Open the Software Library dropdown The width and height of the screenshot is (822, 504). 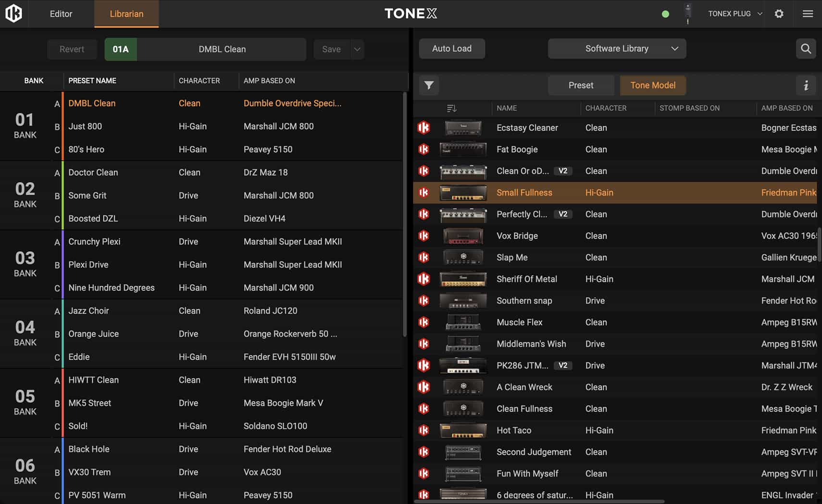pyautogui.click(x=617, y=49)
